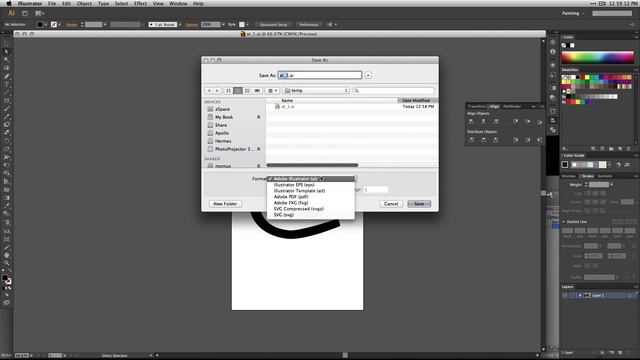Click the Fill/Stroke indicator in toolbar

click(x=7, y=280)
